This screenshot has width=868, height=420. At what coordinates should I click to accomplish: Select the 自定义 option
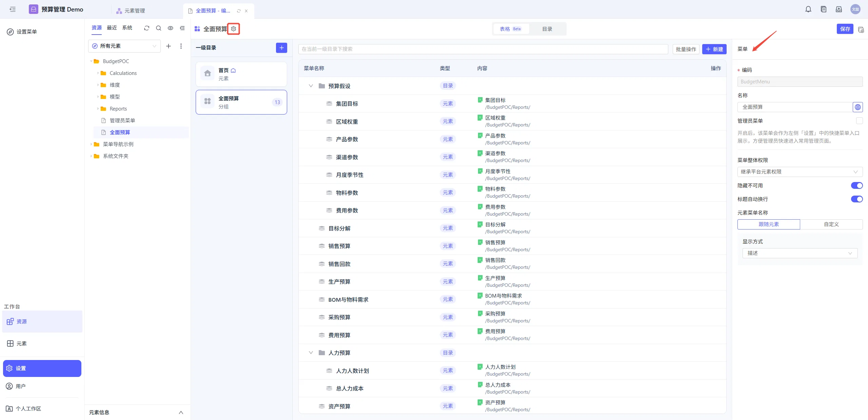(831, 224)
